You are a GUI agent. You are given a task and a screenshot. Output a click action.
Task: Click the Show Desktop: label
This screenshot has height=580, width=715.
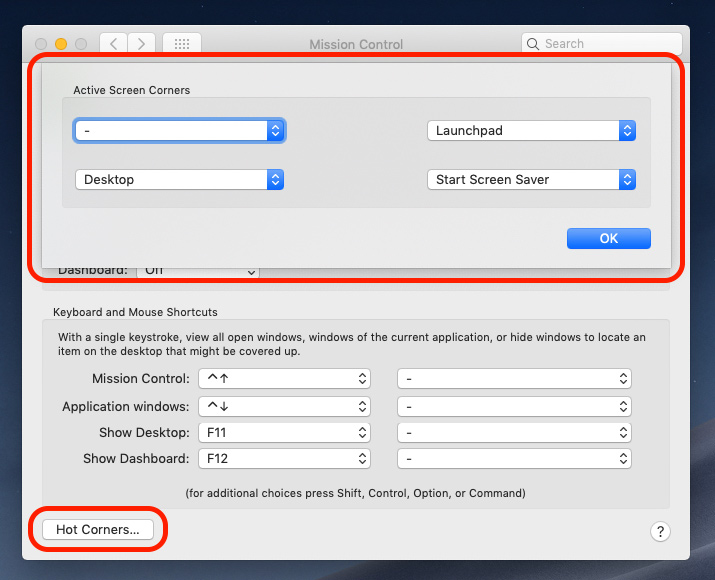click(144, 432)
